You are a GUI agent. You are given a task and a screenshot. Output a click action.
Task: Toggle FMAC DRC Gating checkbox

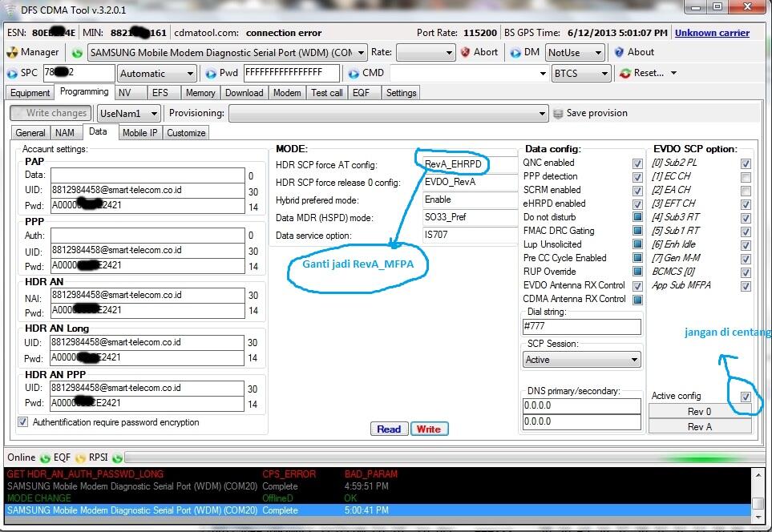click(637, 230)
